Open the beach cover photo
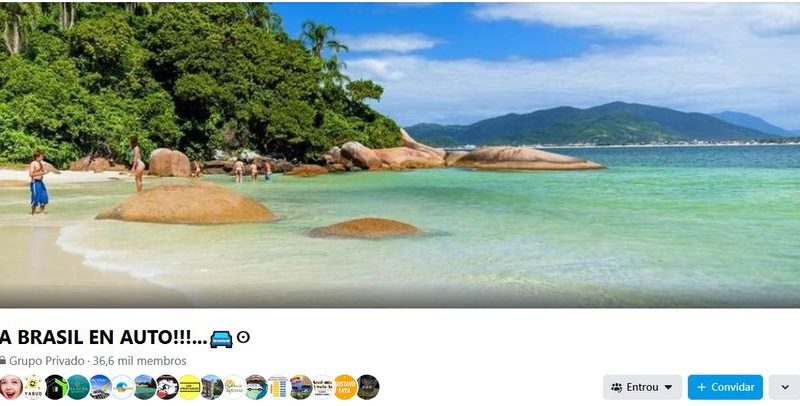This screenshot has width=800, height=406. point(400,154)
